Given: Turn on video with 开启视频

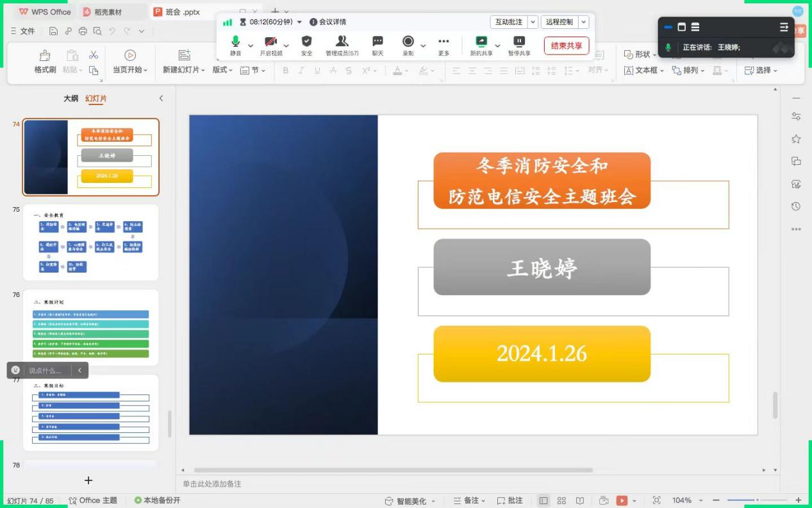Looking at the screenshot, I should pyautogui.click(x=271, y=42).
